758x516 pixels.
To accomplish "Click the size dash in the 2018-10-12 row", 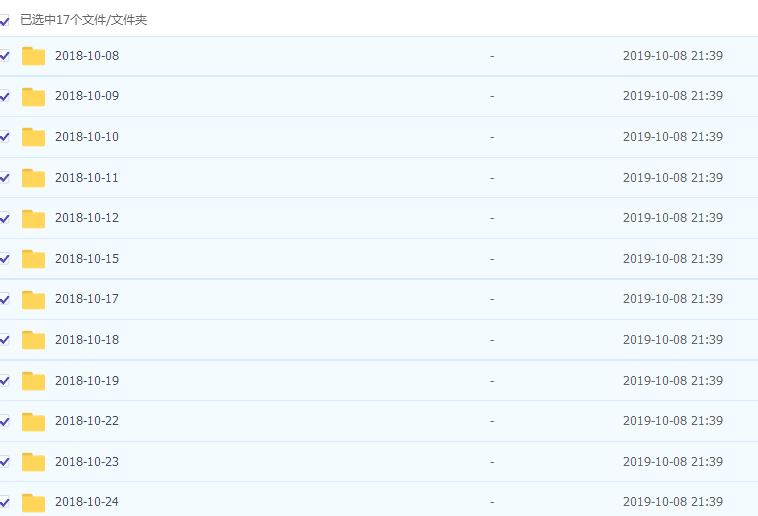I will (492, 218).
